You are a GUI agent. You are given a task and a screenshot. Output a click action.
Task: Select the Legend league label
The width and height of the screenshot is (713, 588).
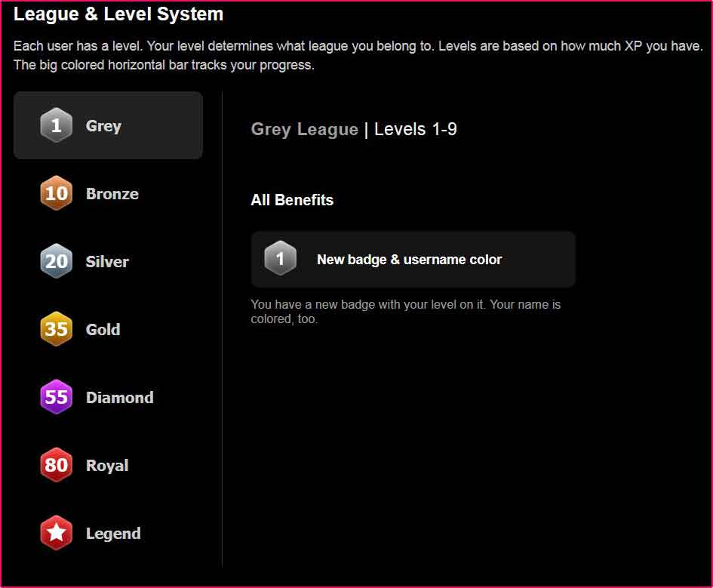113,534
